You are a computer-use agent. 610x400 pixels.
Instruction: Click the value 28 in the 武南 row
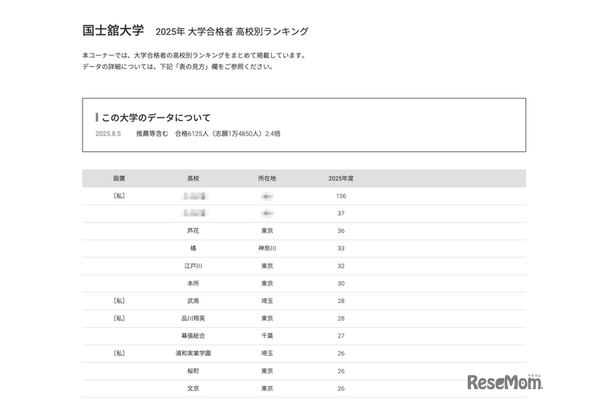tap(341, 301)
